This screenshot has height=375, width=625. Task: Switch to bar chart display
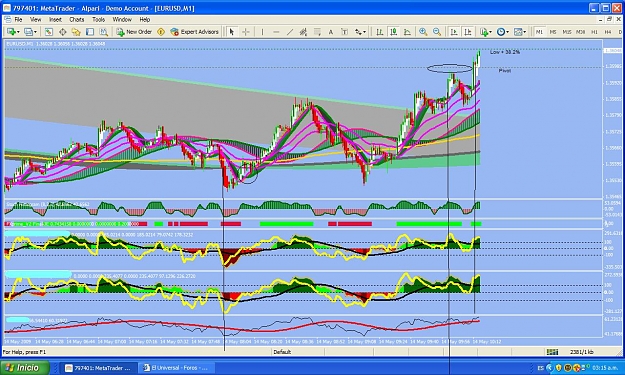pyautogui.click(x=380, y=32)
